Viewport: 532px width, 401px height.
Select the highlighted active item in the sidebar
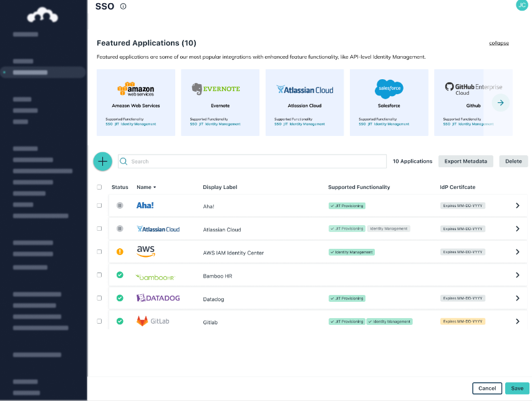[x=43, y=72]
